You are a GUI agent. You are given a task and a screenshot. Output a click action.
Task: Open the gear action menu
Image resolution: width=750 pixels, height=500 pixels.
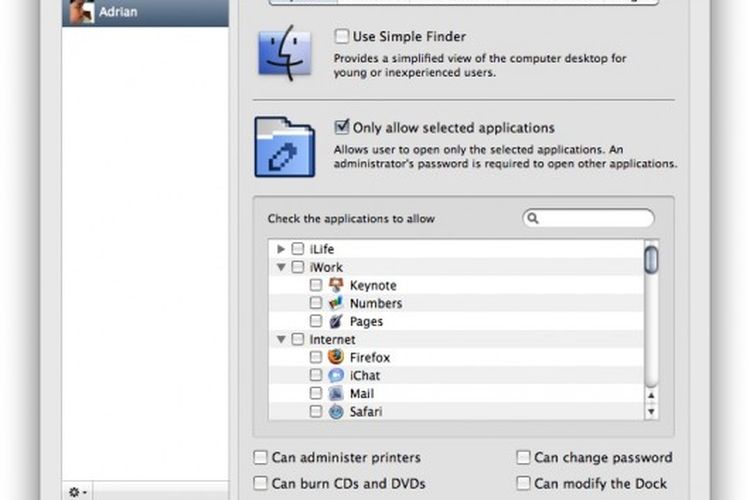[77, 492]
